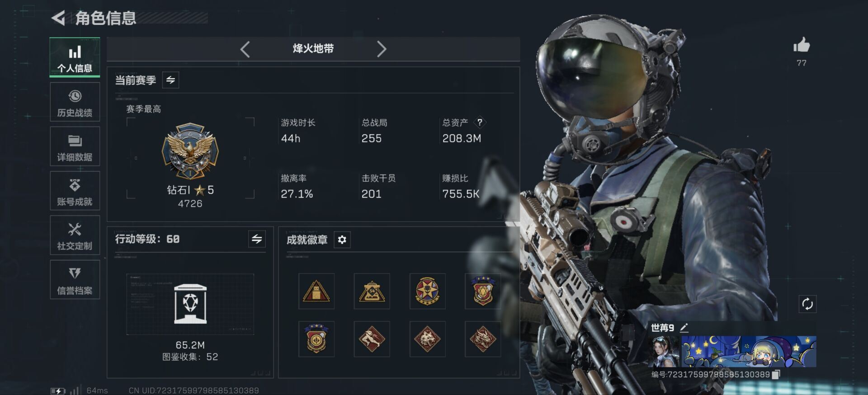
Task: Open the 信誉档案 section
Action: (x=75, y=279)
